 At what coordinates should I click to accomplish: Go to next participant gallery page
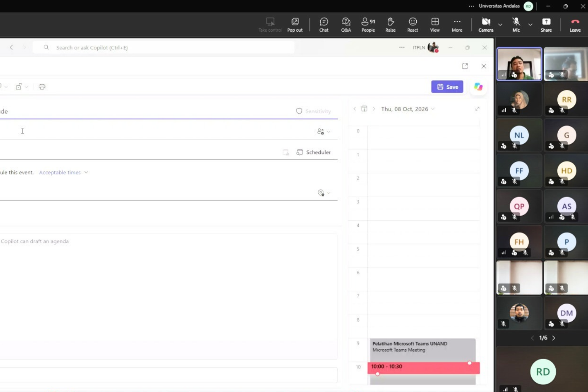tap(554, 338)
